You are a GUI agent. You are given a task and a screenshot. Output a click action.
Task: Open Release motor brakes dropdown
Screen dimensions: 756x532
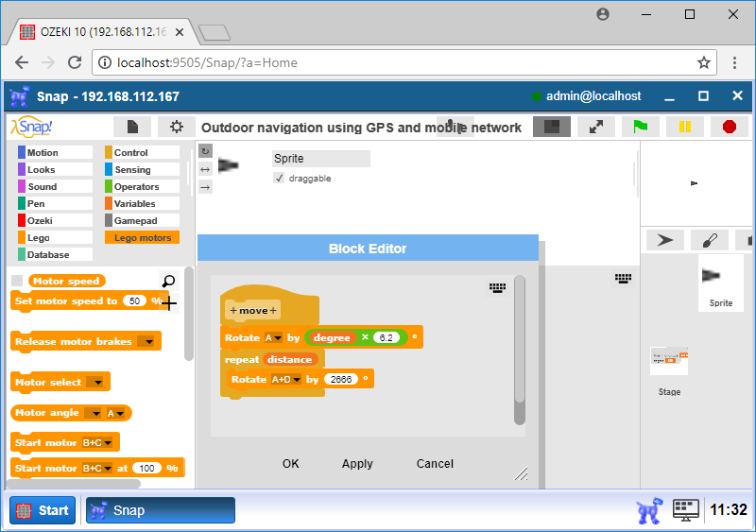[x=146, y=341]
